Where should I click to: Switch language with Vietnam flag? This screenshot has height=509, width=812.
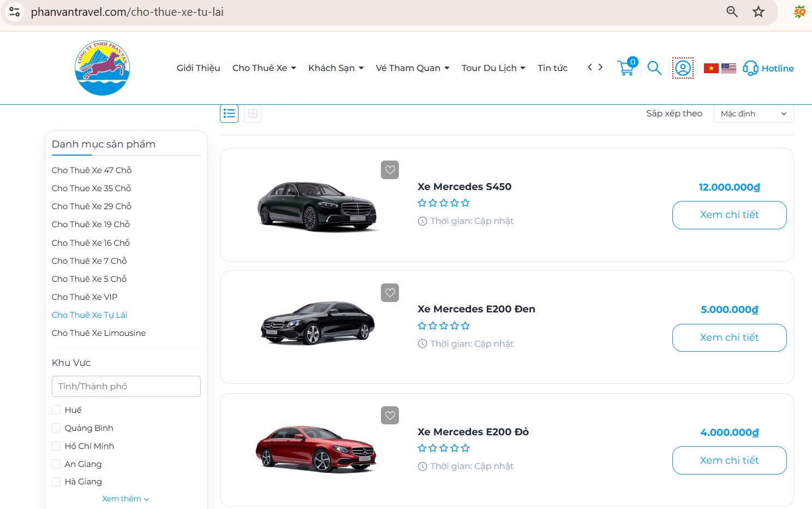pyautogui.click(x=711, y=68)
